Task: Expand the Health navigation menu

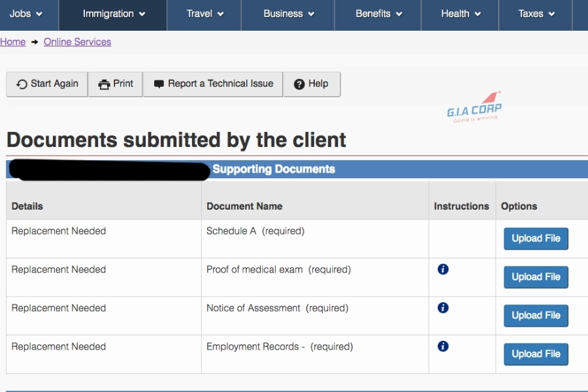Action: [460, 14]
